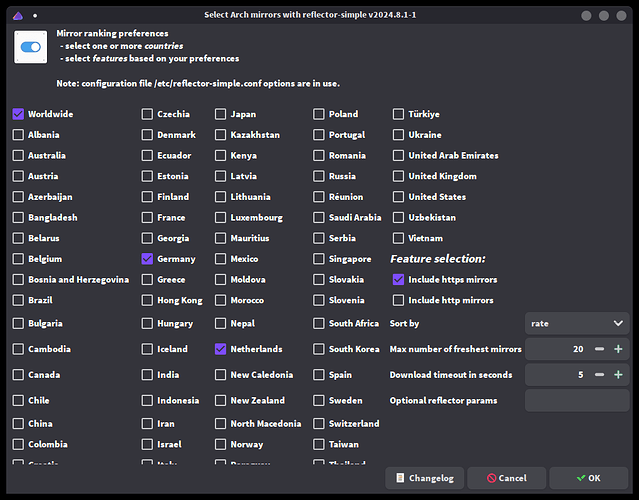
Task: Tick the Ukraine checkbox
Action: coord(398,135)
